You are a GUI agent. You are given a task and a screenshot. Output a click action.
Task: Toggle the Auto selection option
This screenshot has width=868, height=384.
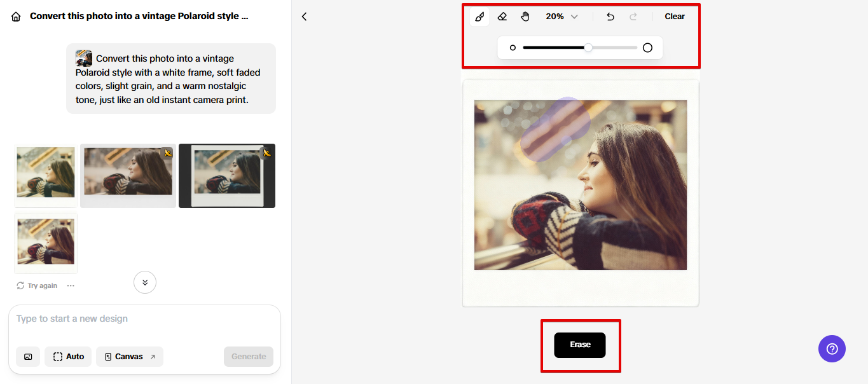coord(69,357)
